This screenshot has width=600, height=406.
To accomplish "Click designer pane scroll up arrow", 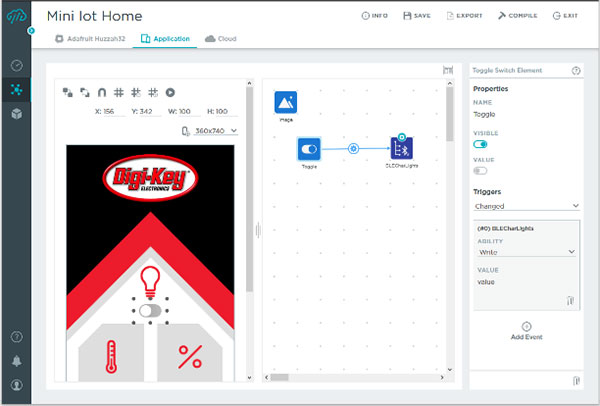I will point(249,83).
